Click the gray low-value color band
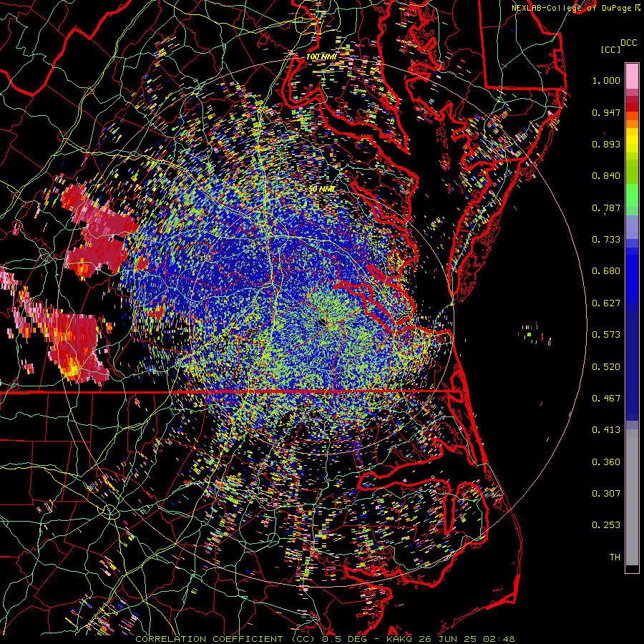Viewport: 644px width, 644px height. tap(632, 497)
